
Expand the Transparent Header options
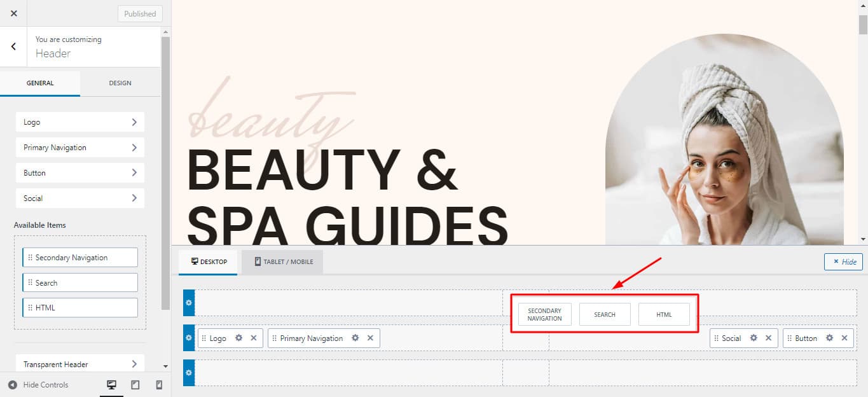point(80,364)
